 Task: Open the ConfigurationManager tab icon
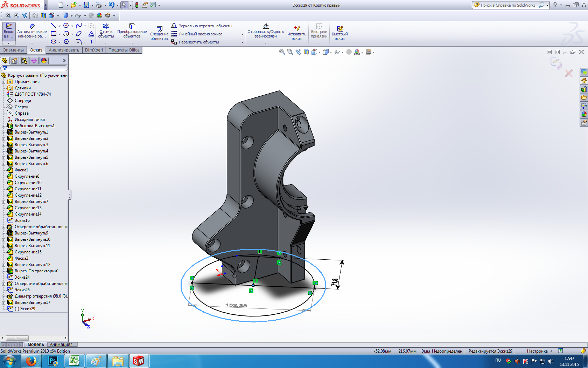[24, 61]
